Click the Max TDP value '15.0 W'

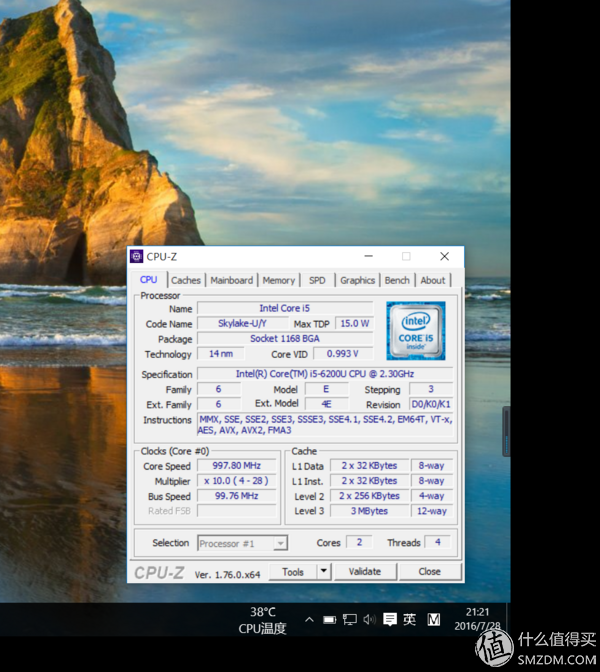(x=354, y=323)
